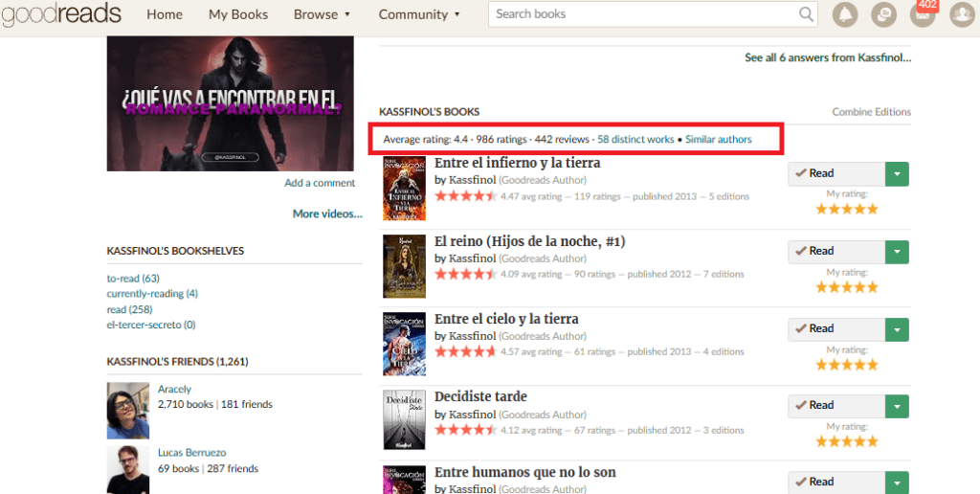Screen dimensions: 980x494
Task: Open the 58 distinct works link
Action: click(x=635, y=140)
